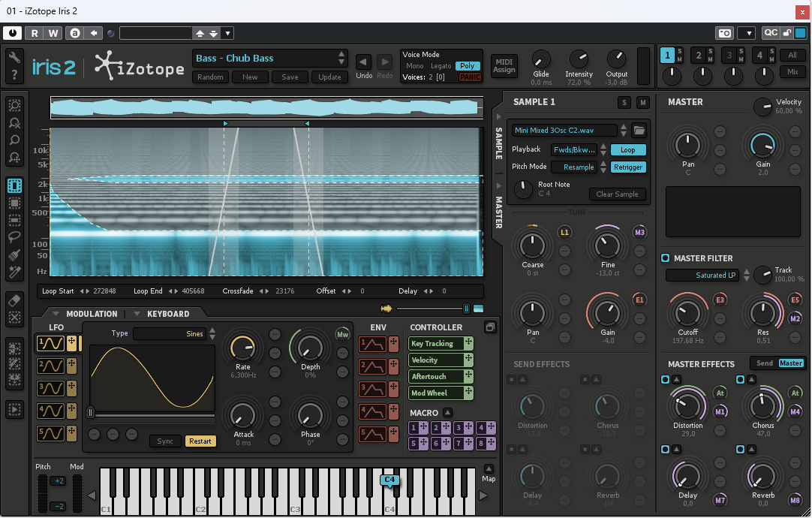Image resolution: width=812 pixels, height=518 pixels.
Task: Enable the Write automation W button
Action: click(53, 33)
